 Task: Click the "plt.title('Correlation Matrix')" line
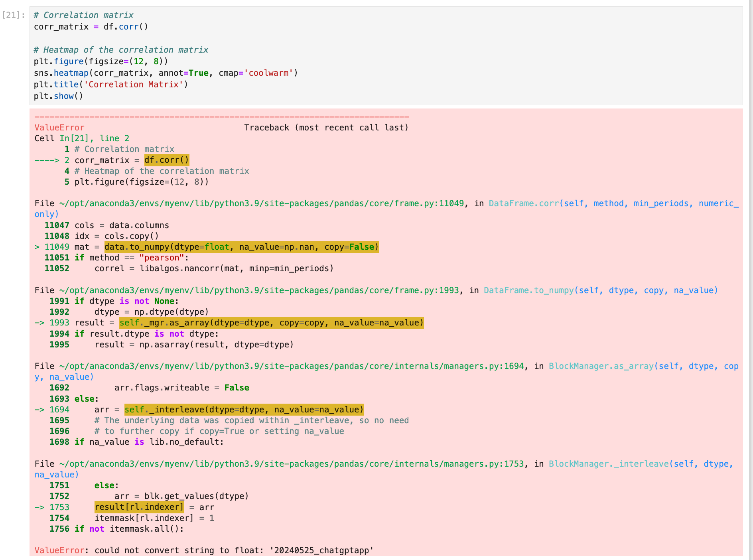tap(111, 85)
